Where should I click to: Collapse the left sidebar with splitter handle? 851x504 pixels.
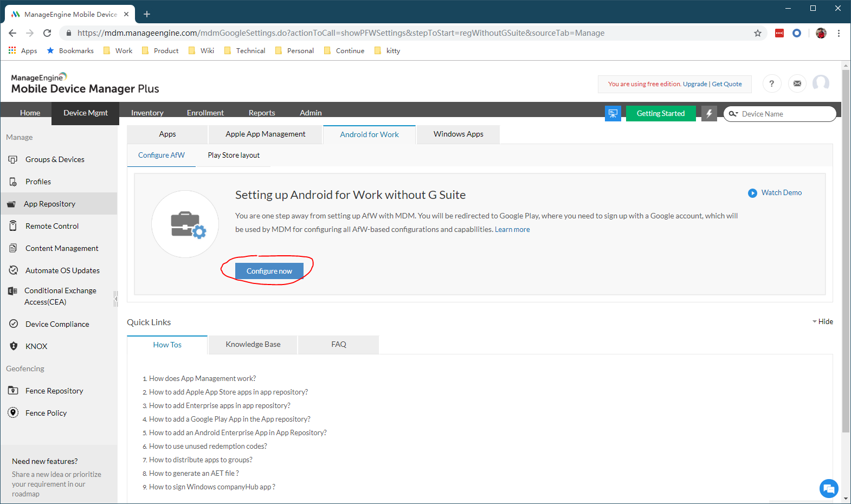pyautogui.click(x=115, y=299)
